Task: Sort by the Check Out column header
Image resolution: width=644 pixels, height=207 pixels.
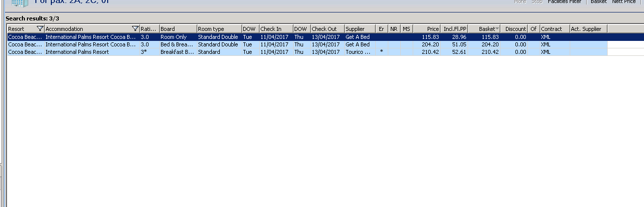Action: [327, 29]
